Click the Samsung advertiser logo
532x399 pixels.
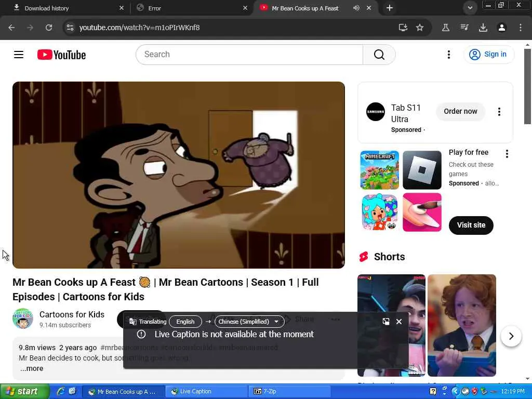tap(376, 112)
